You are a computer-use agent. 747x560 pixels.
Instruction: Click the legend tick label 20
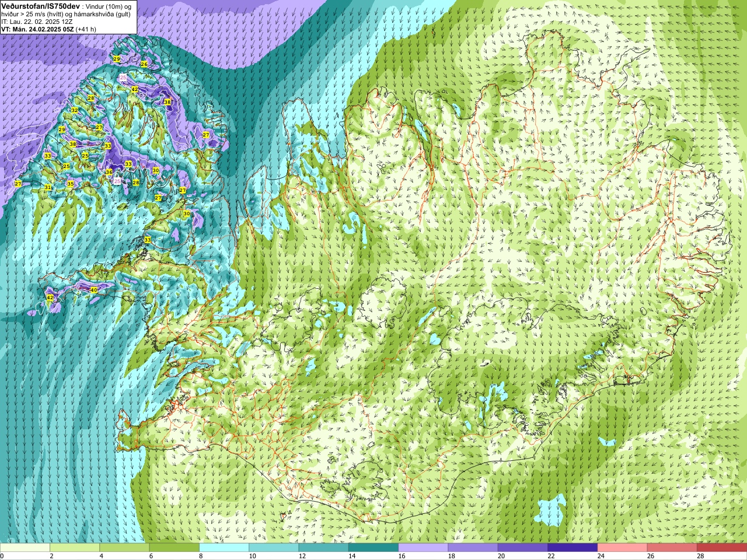(501, 556)
